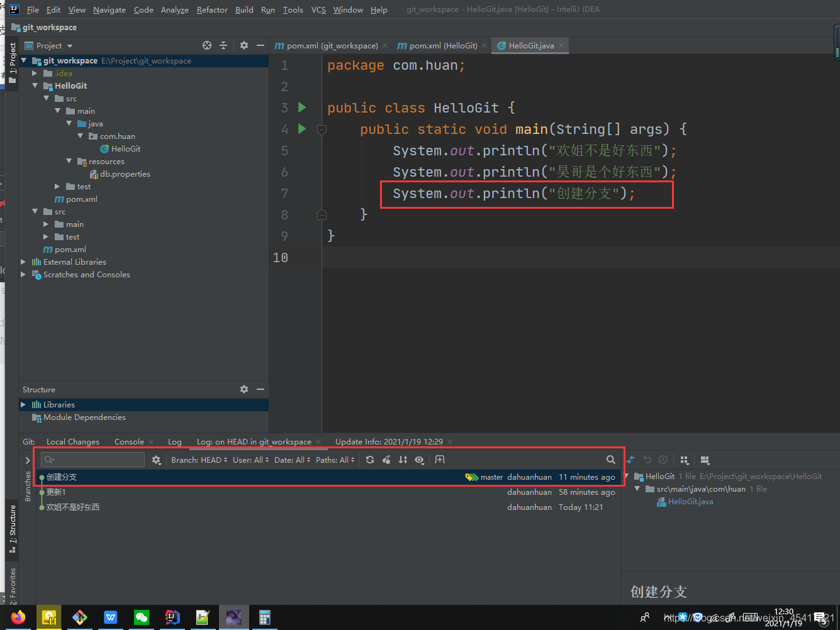Switch to Console tab in Git panel
The image size is (840, 630).
click(129, 441)
